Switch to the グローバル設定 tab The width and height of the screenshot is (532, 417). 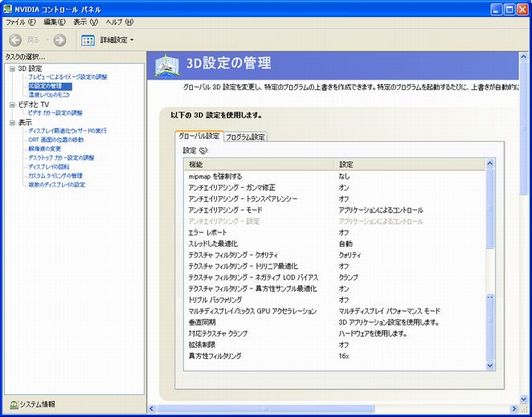coord(200,136)
